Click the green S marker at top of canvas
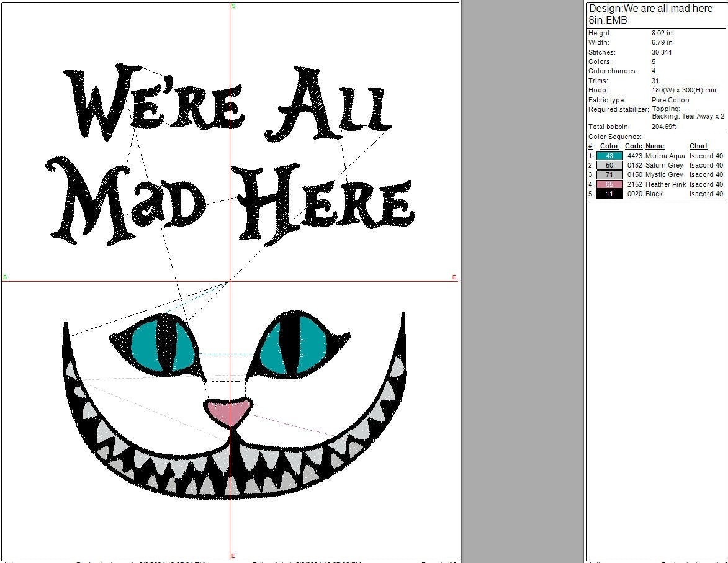This screenshot has width=728, height=563. pyautogui.click(x=233, y=6)
